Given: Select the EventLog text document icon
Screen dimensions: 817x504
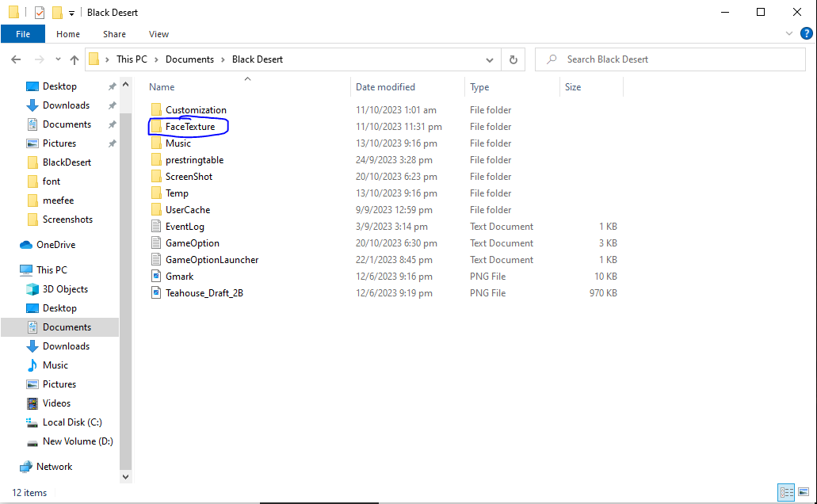Looking at the screenshot, I should tap(156, 226).
